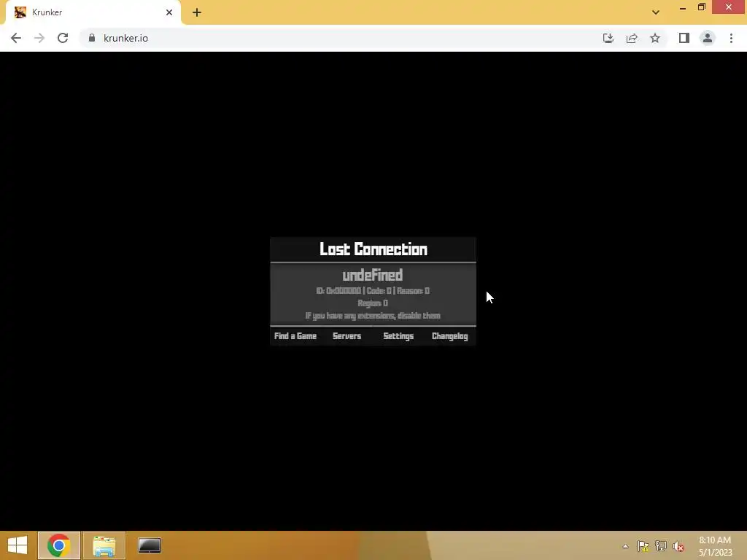The width and height of the screenshot is (747, 560).
Task: Open the Windows Start menu
Action: (x=18, y=545)
